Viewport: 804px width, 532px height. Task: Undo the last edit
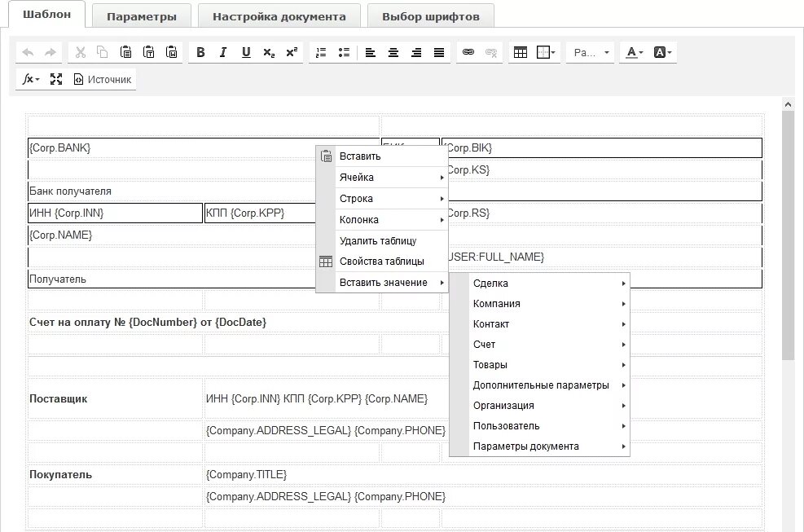[x=29, y=52]
